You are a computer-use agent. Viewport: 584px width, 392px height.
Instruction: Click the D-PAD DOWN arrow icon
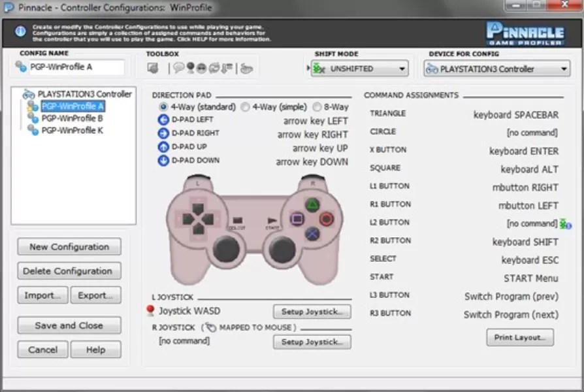click(x=163, y=161)
